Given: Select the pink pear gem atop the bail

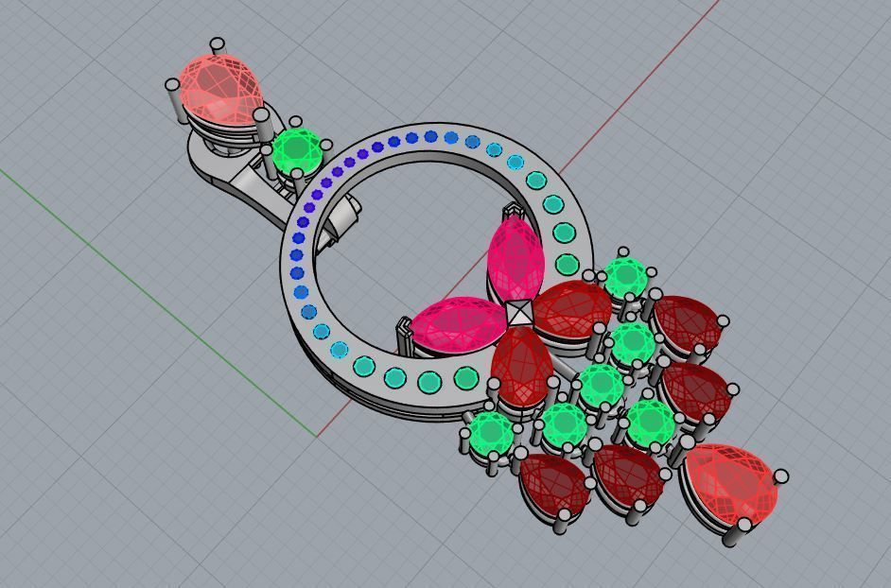Looking at the screenshot, I should tap(220, 90).
